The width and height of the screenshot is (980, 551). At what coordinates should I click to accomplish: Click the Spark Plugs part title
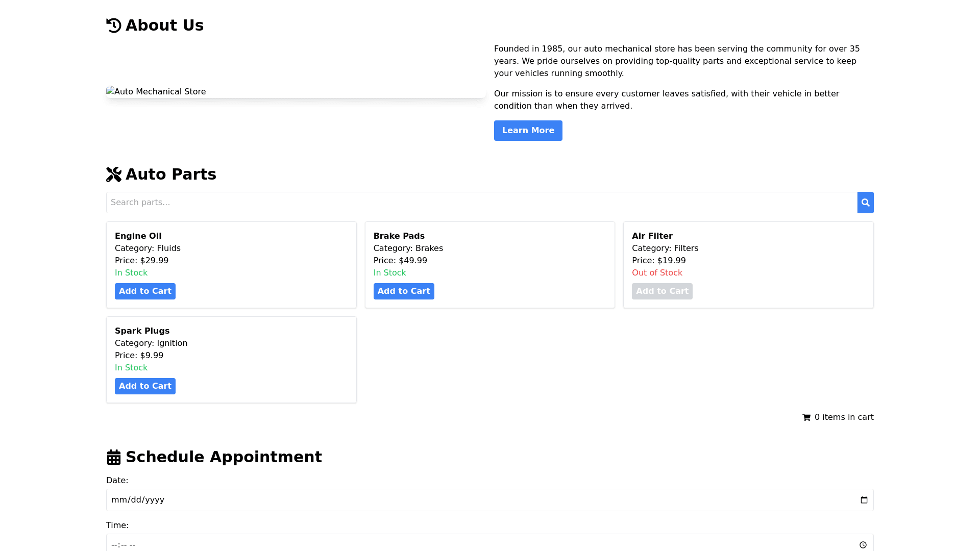142,331
